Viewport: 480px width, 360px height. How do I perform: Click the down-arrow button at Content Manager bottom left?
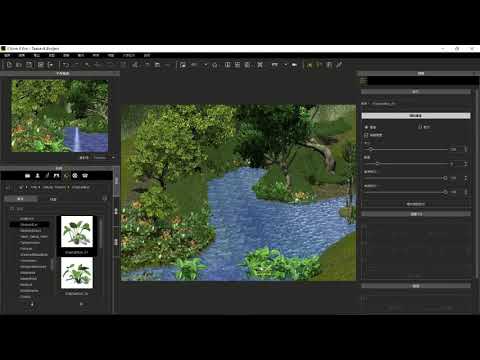32,304
